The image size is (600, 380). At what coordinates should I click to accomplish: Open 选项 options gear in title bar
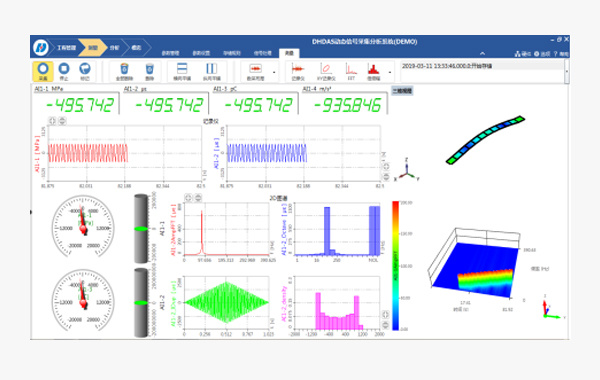point(536,54)
